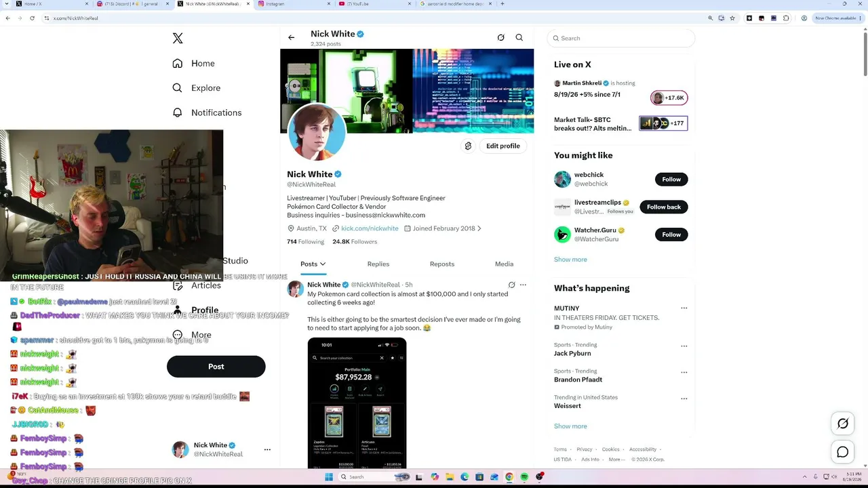The image size is (868, 488).
Task: Open the Pokemon collection post image
Action: click(x=357, y=403)
